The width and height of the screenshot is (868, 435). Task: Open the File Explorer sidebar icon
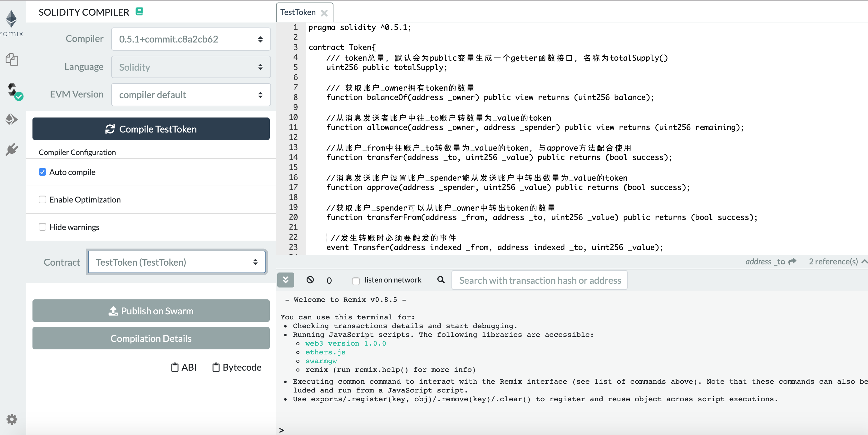(x=12, y=59)
